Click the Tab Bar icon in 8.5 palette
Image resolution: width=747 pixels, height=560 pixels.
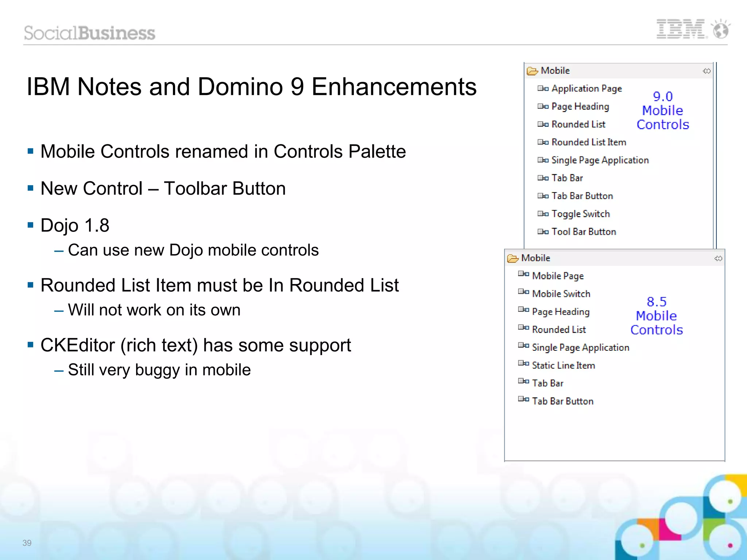(523, 381)
